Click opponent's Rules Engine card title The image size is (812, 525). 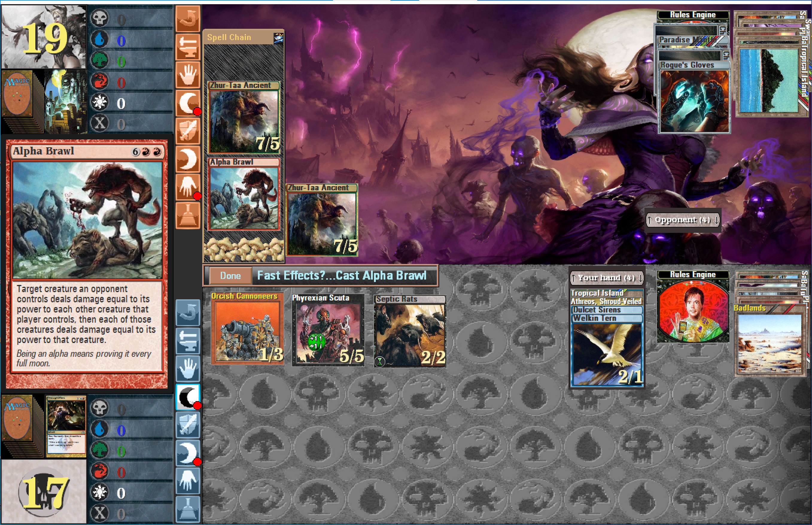(x=693, y=15)
